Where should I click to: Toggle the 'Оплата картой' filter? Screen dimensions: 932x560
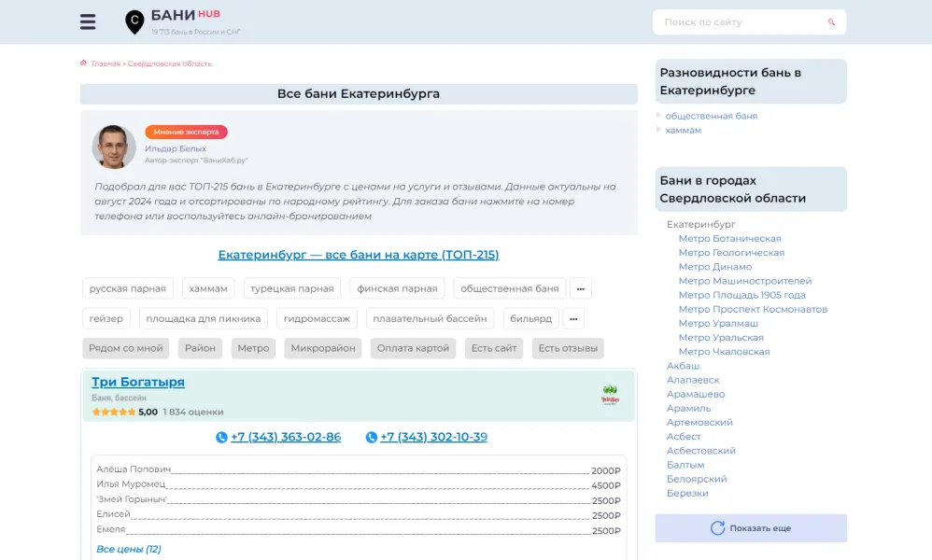(414, 348)
